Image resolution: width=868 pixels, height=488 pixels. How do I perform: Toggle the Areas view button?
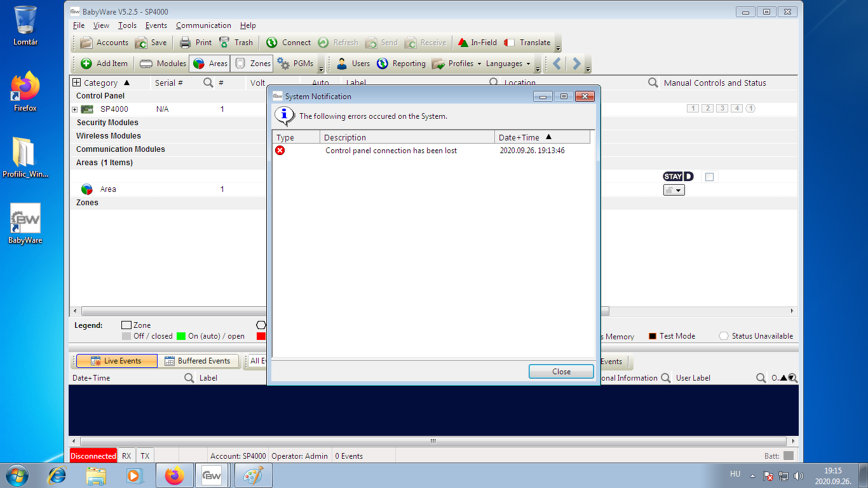pos(210,64)
